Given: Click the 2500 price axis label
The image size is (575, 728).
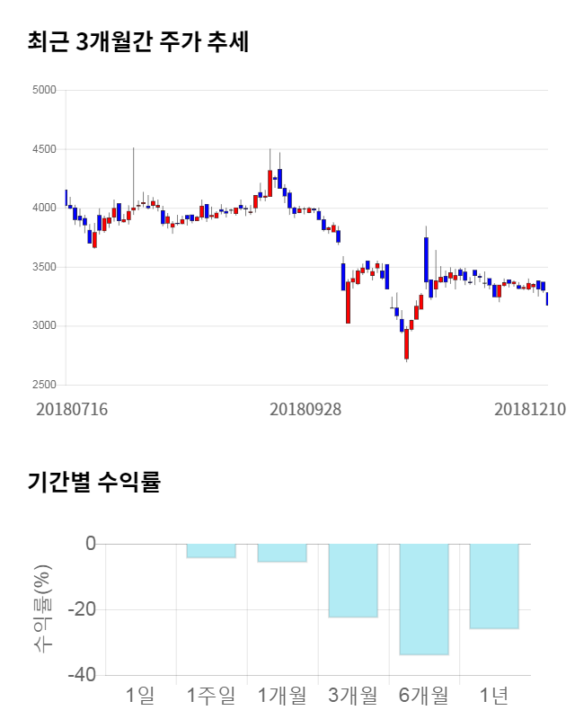Looking at the screenshot, I should click(44, 385).
